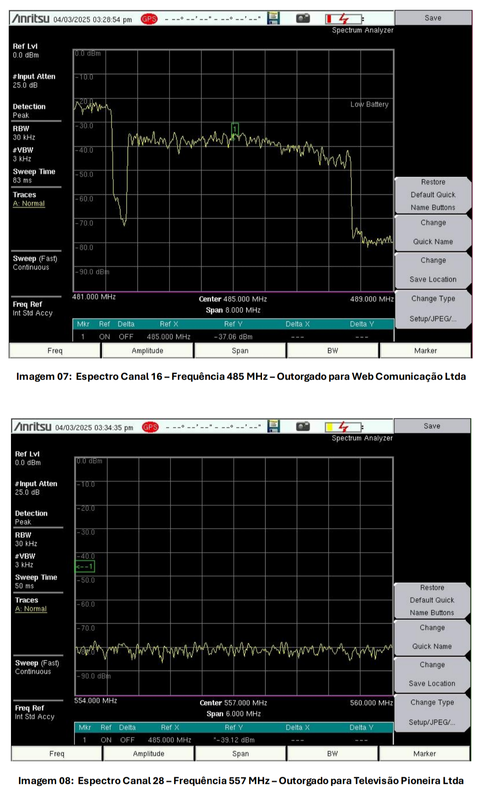
Task: Open the Amplitude menu in the Canal 28 screenshot
Action: (148, 754)
